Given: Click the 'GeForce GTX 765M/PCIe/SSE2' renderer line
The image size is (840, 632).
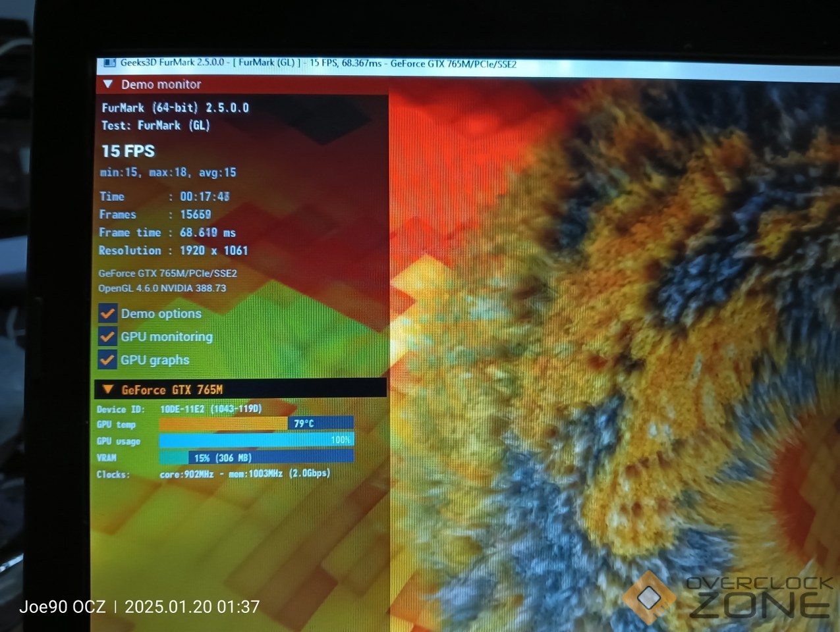Looking at the screenshot, I should (x=168, y=273).
